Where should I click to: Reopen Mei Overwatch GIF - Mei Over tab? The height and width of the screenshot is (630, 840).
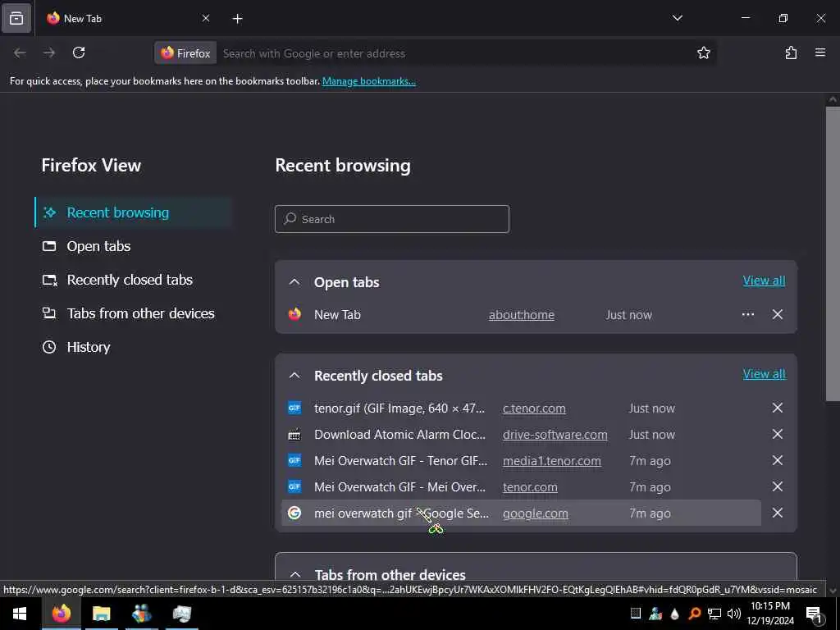(x=399, y=487)
